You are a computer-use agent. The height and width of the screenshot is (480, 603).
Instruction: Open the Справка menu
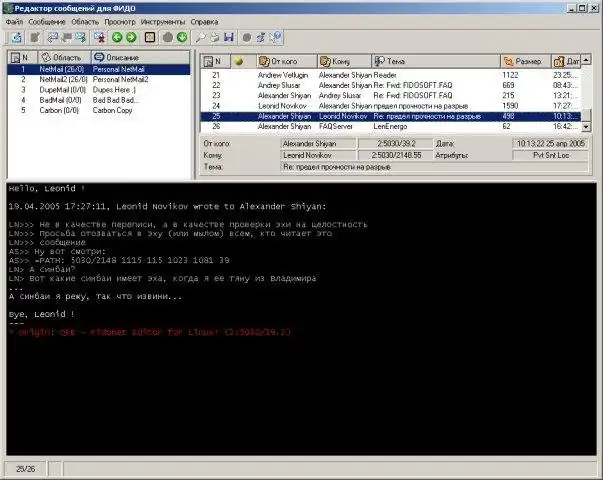pos(204,22)
